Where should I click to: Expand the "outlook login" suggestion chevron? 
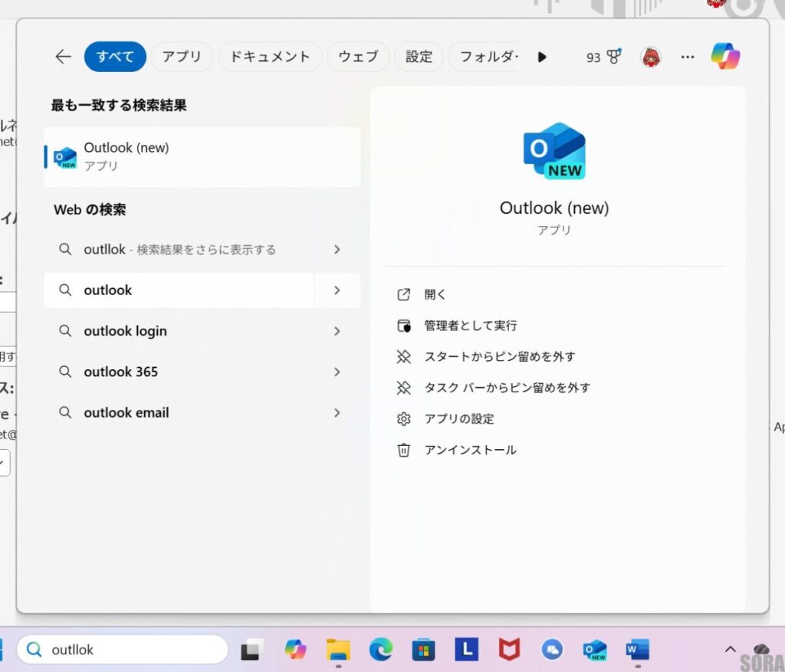(x=337, y=331)
